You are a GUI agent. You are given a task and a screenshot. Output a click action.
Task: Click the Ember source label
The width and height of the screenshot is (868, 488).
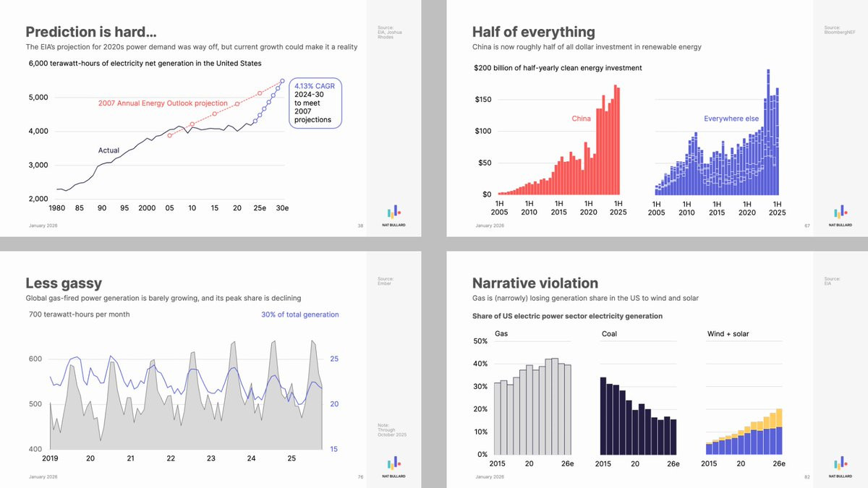[383, 281]
